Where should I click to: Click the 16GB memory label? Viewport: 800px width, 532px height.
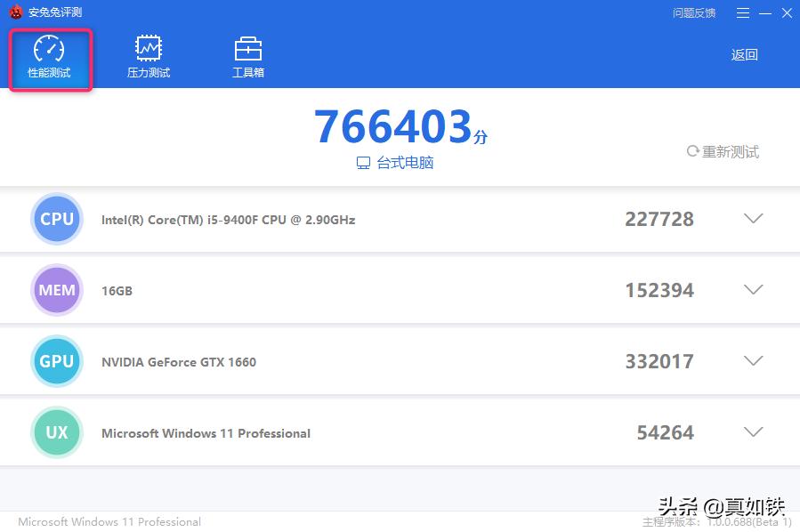coord(117,291)
